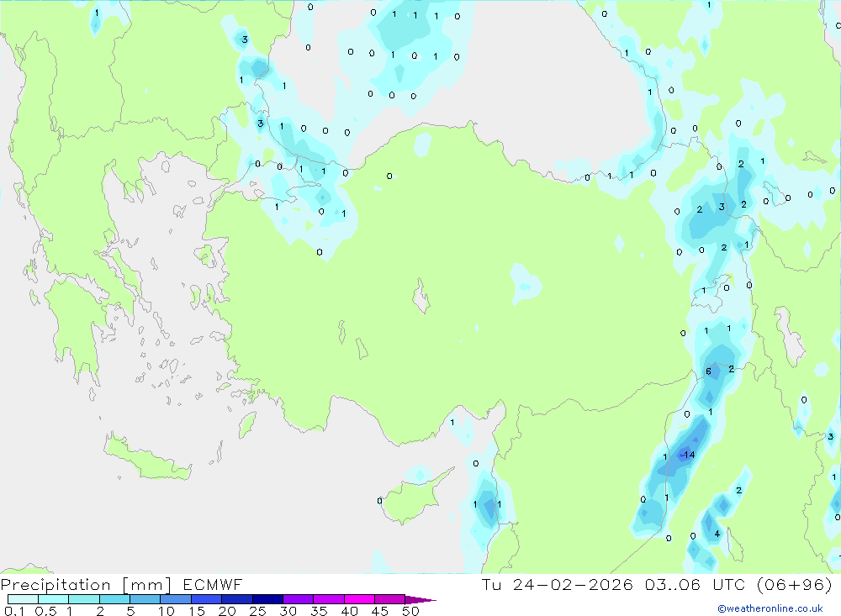Select the legend swatch between 0.5 and 1

(54, 599)
